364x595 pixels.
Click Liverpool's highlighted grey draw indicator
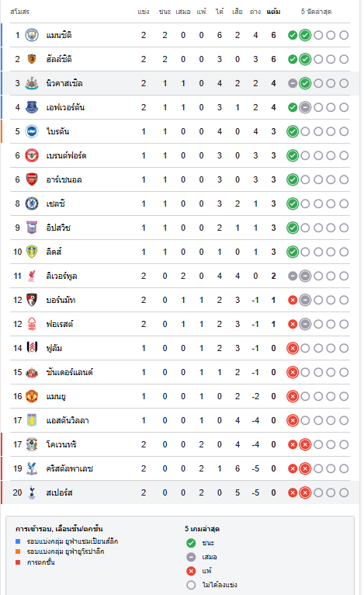coord(305,276)
